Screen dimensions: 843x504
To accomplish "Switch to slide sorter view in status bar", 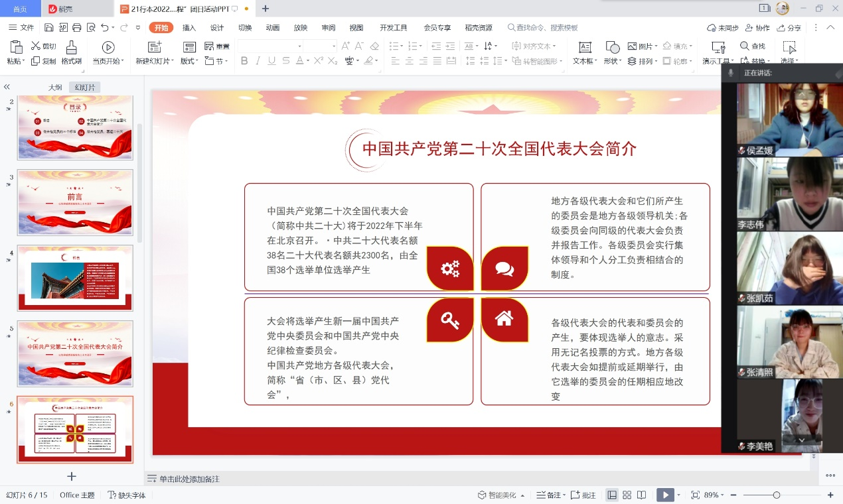I will (x=627, y=495).
